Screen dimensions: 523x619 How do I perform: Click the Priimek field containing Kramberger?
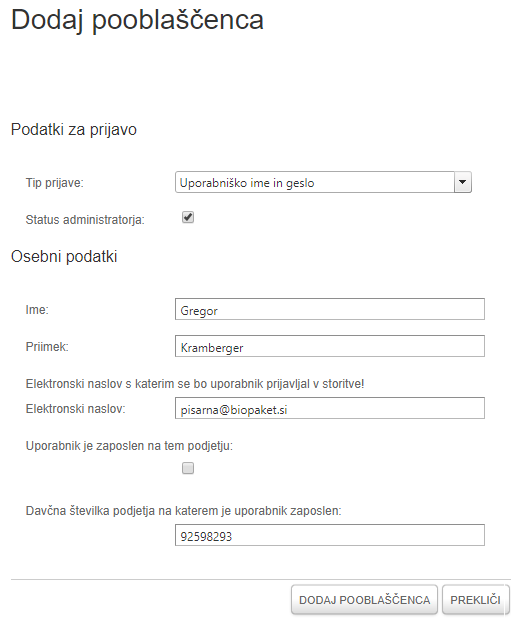pyautogui.click(x=330, y=346)
